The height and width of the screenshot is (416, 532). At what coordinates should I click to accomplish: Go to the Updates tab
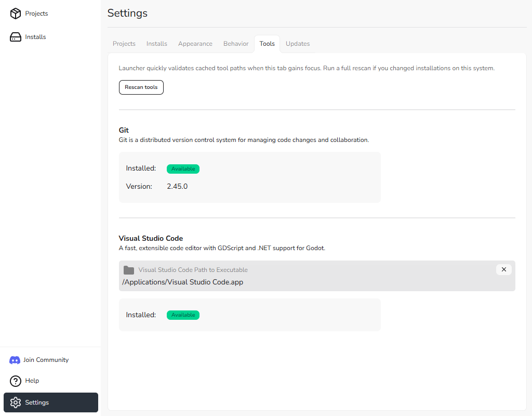(x=298, y=44)
